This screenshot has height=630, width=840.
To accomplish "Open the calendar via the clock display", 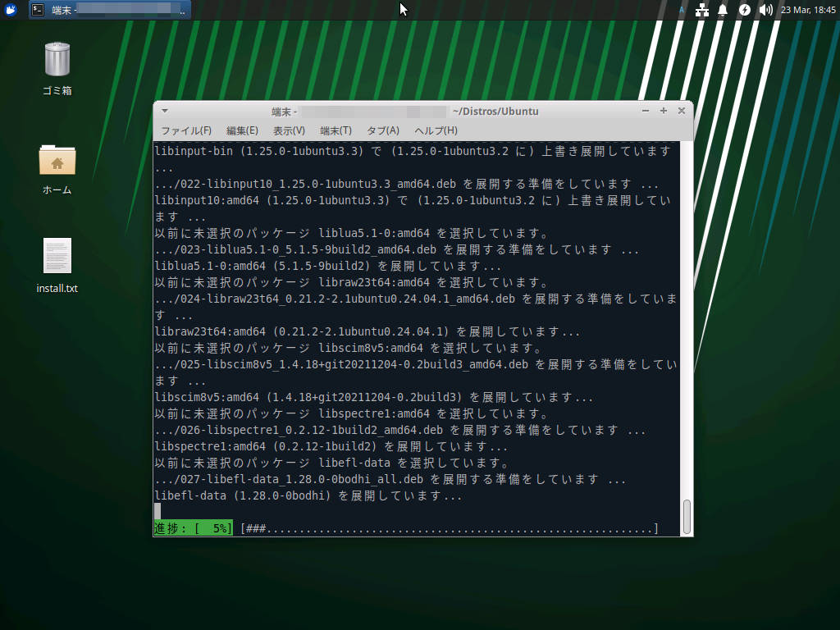I will tap(807, 10).
